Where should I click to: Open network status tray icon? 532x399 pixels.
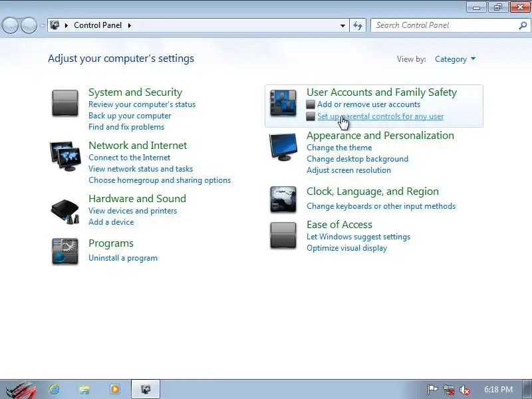click(449, 390)
